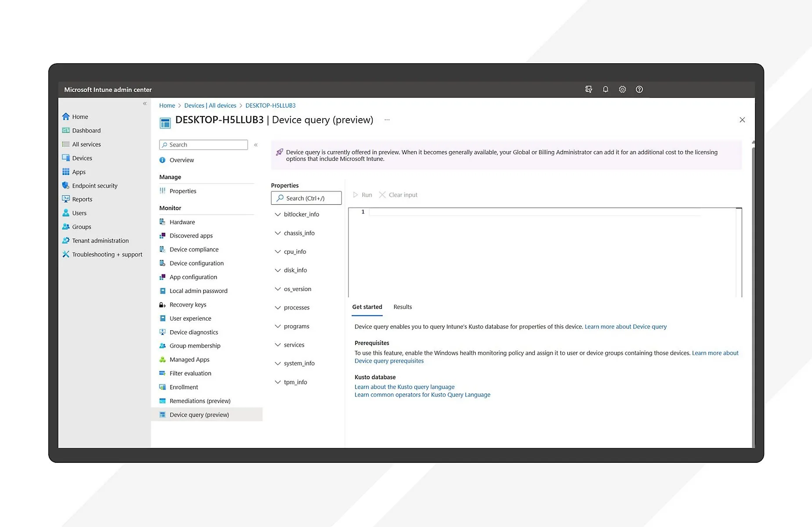Expand the tpm_info property
The image size is (812, 527).
click(278, 382)
